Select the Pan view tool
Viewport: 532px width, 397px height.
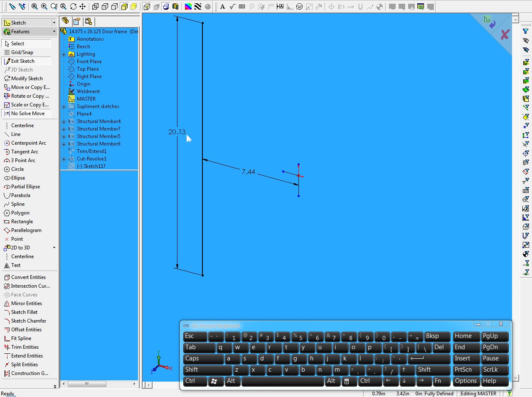click(82, 7)
